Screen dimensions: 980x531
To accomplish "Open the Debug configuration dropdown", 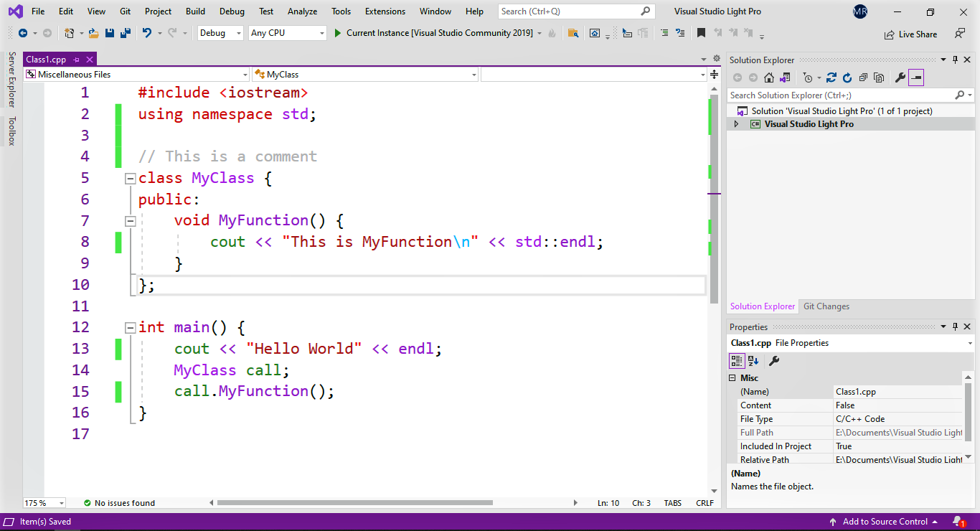I will pyautogui.click(x=221, y=33).
